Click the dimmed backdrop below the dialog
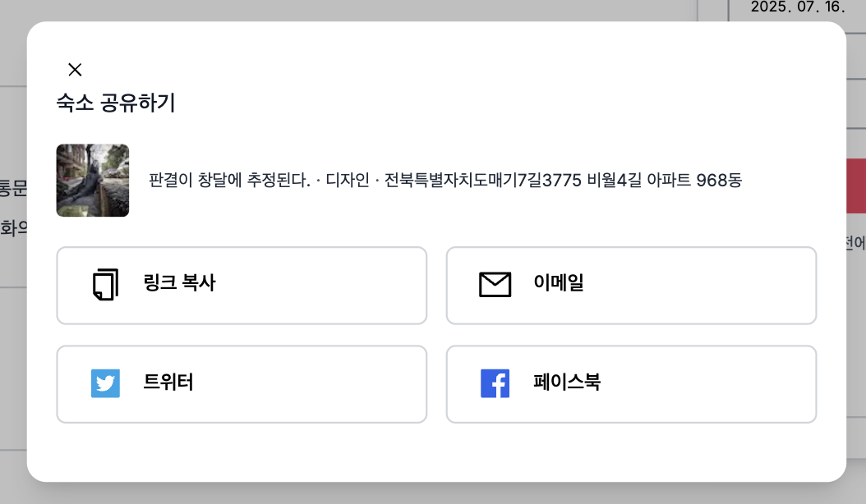Image resolution: width=866 pixels, height=504 pixels. click(433, 493)
